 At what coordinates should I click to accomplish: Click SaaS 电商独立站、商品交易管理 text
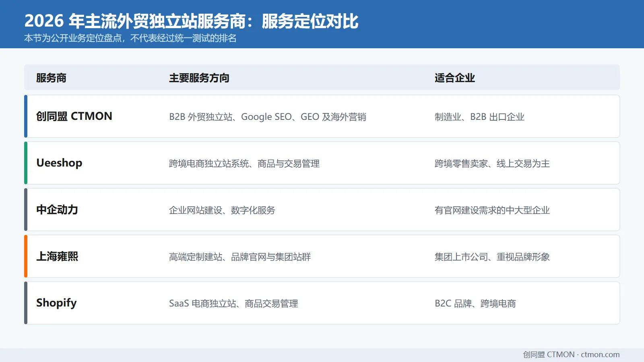pyautogui.click(x=233, y=304)
